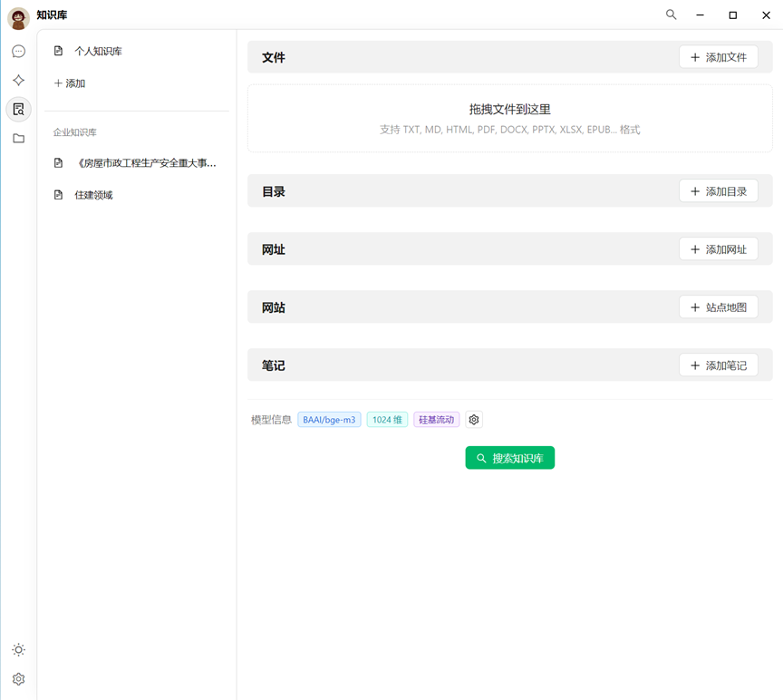Select the knowledge base sidebar icon
Viewport: 783px width, 700px height.
(18, 110)
